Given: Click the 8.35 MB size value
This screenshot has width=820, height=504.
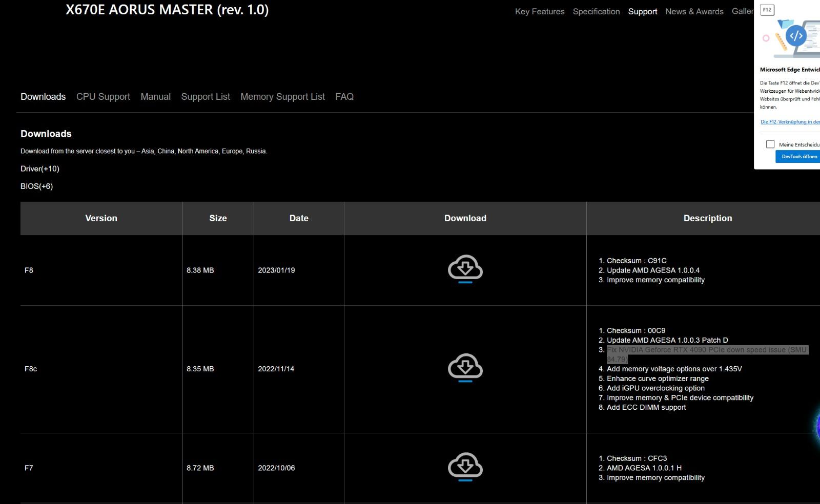Looking at the screenshot, I should click(x=200, y=369).
